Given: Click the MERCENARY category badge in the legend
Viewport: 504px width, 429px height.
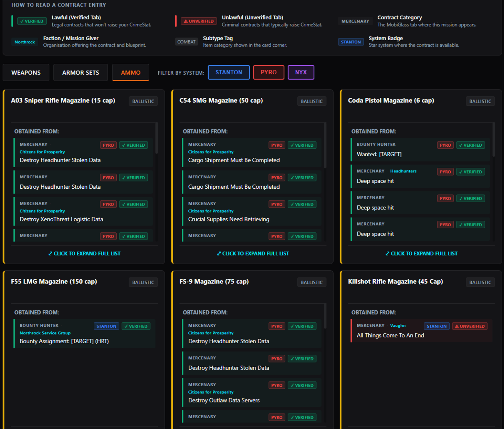Looking at the screenshot, I should (355, 21).
